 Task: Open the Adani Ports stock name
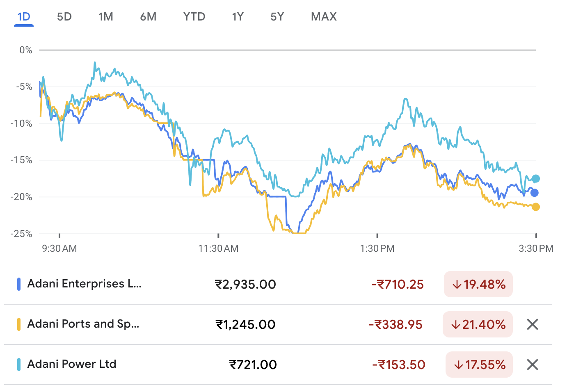pos(83,324)
